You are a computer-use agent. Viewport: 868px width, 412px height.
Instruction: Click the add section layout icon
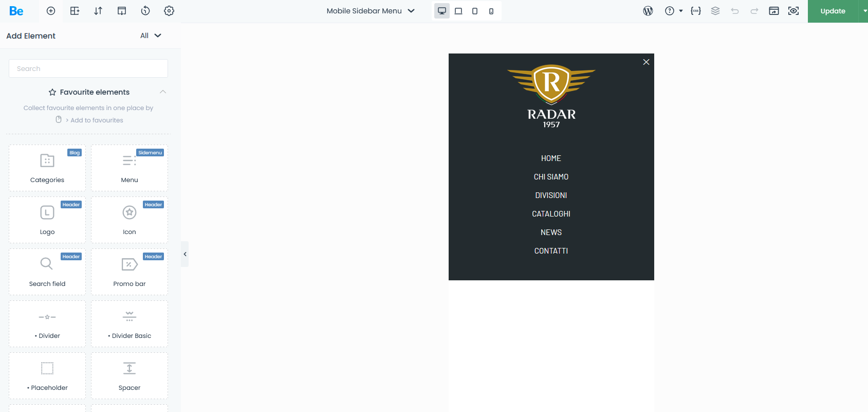tap(75, 11)
